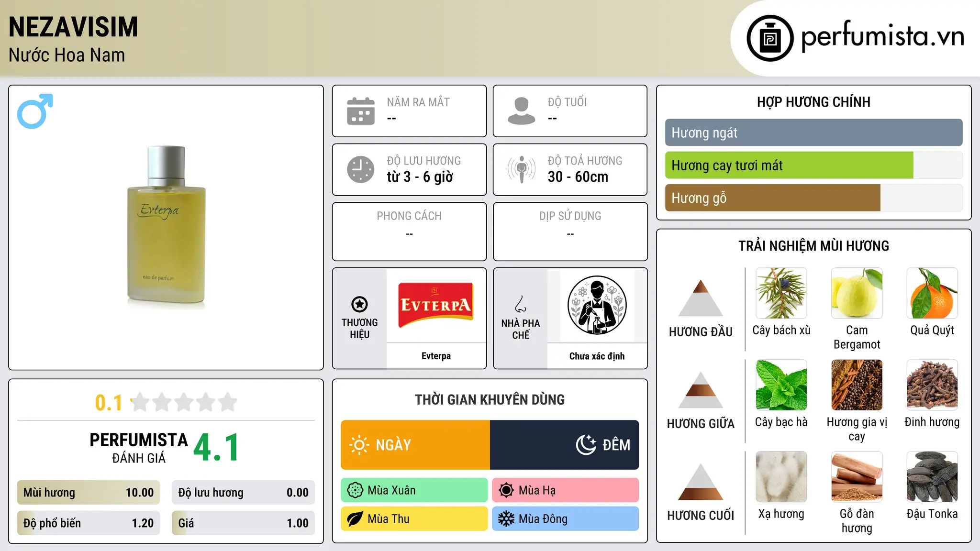
Task: Click the Hương Cuối pyramid icon
Action: (701, 482)
